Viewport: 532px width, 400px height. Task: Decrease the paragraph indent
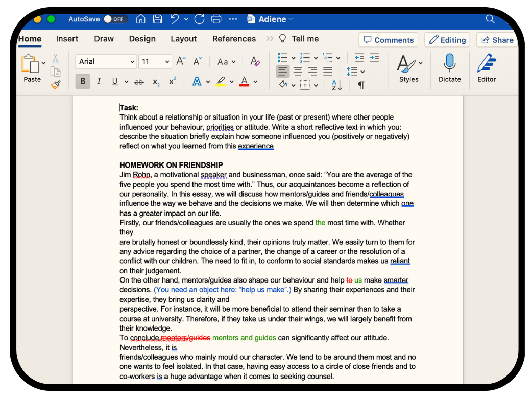(359, 58)
